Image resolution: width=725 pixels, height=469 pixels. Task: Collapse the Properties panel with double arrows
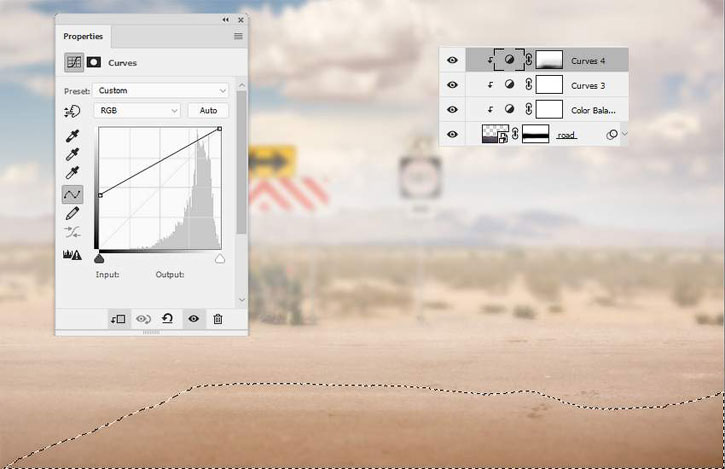click(226, 20)
